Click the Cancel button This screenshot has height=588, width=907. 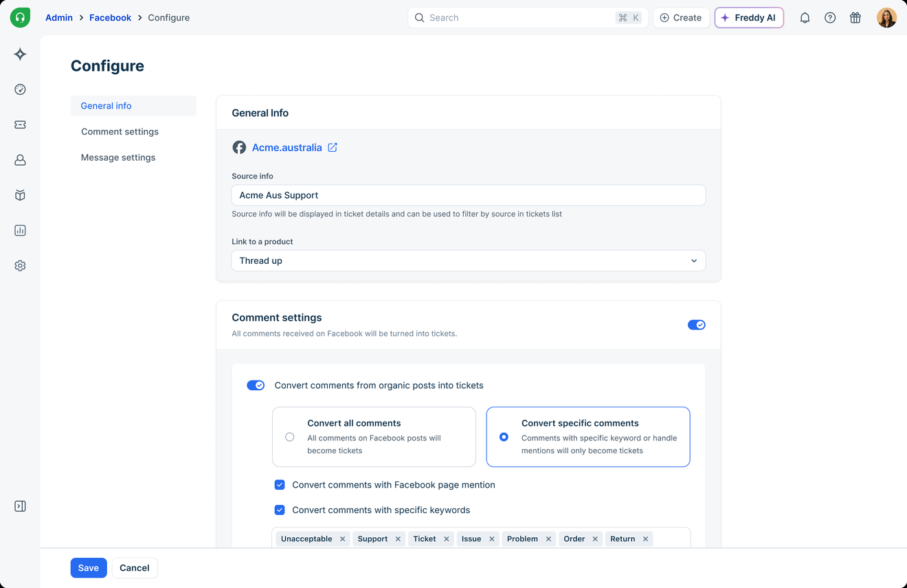click(x=135, y=568)
